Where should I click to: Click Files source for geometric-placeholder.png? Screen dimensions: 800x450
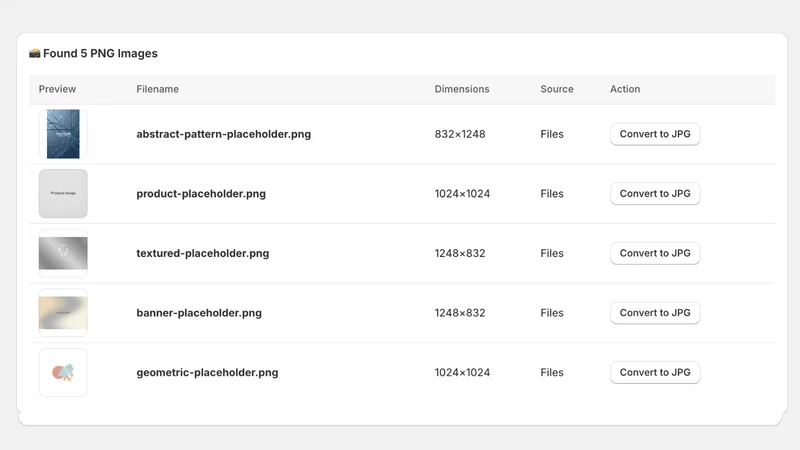point(552,372)
